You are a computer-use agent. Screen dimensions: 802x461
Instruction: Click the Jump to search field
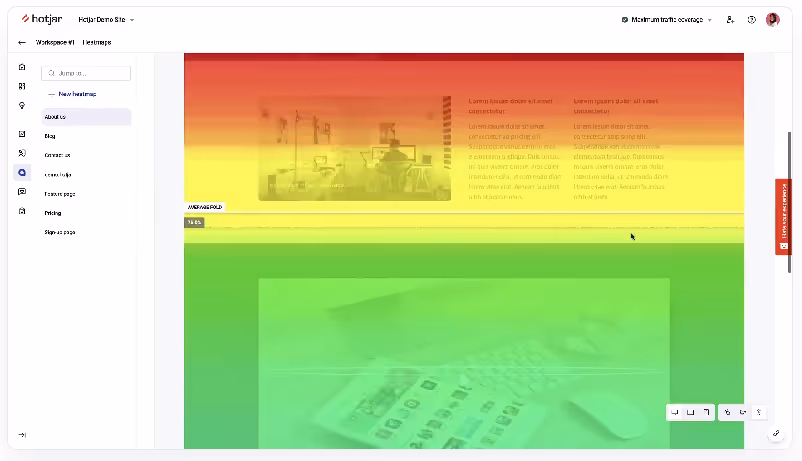click(x=86, y=73)
